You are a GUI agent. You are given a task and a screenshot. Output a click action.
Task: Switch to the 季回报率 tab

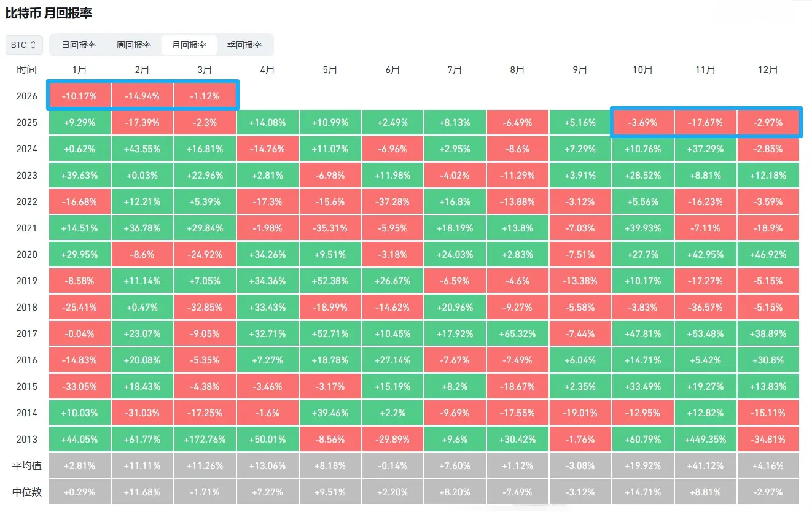[x=244, y=45]
